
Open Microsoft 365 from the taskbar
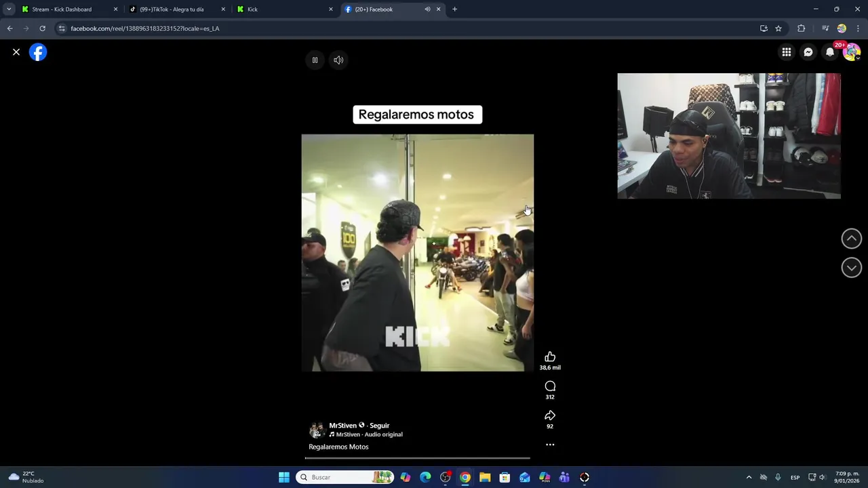(545, 477)
